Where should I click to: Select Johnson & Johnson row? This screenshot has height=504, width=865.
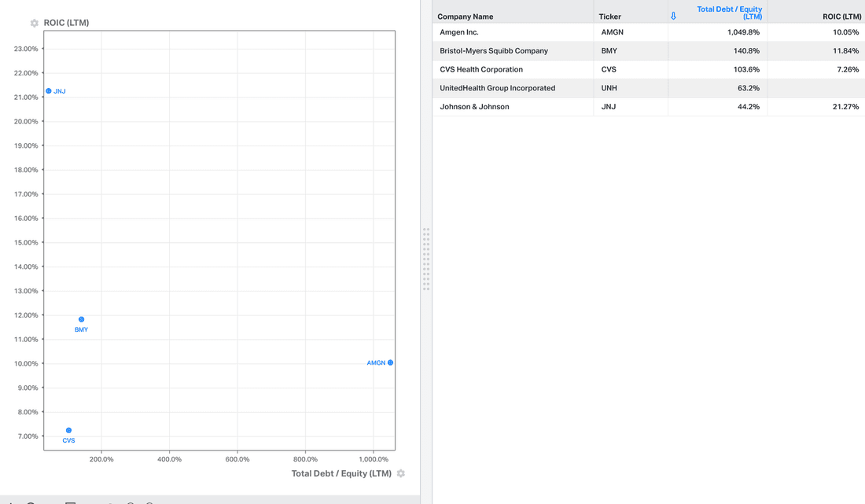[649, 107]
